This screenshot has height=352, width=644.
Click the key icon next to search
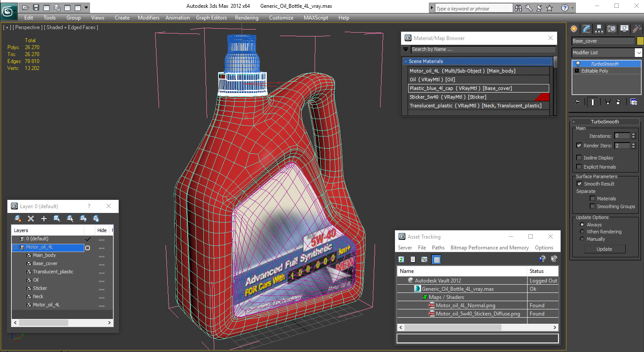click(x=529, y=8)
